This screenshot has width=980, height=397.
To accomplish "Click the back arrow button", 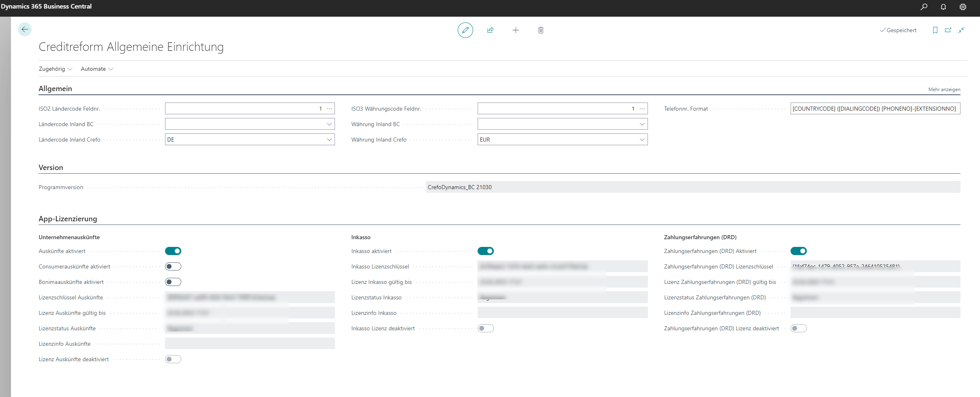I will pyautogui.click(x=25, y=29).
